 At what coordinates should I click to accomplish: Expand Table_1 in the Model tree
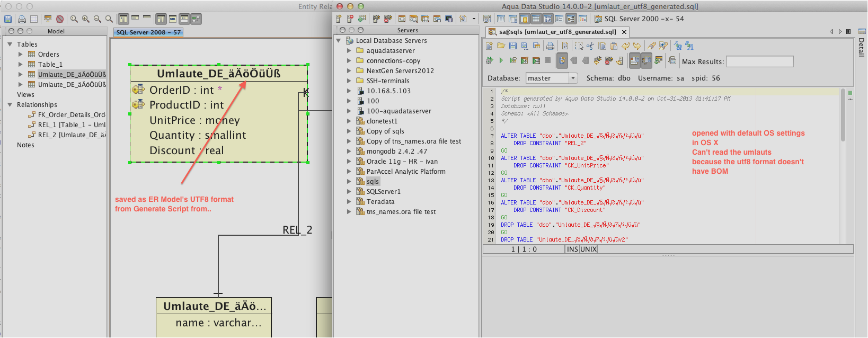click(21, 65)
